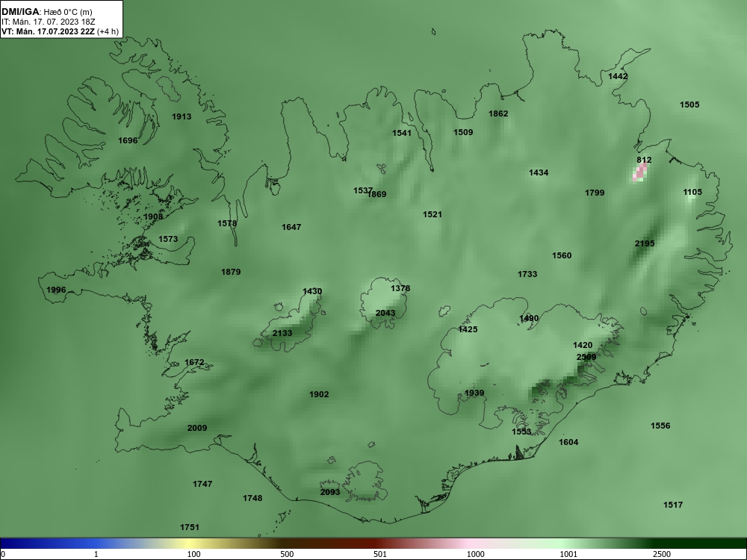This screenshot has height=560, width=747.
Task: Select the 1509 value
Action: point(463,133)
